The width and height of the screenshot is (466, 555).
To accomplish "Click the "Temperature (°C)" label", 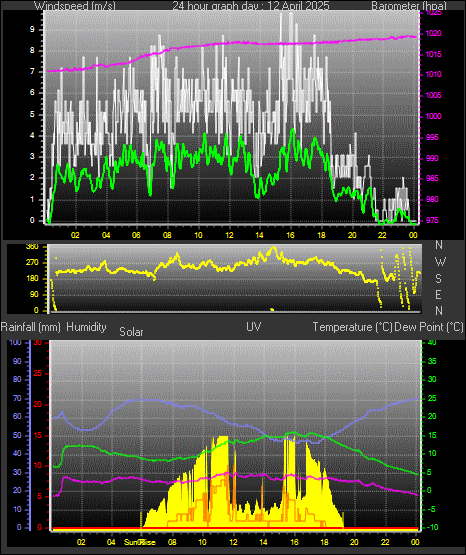I will pos(352,327).
